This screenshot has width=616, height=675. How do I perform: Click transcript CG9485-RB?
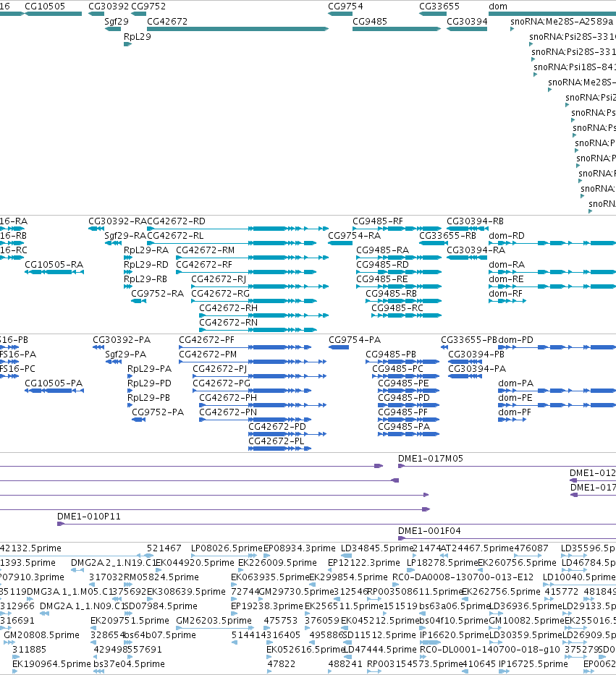[x=404, y=301]
